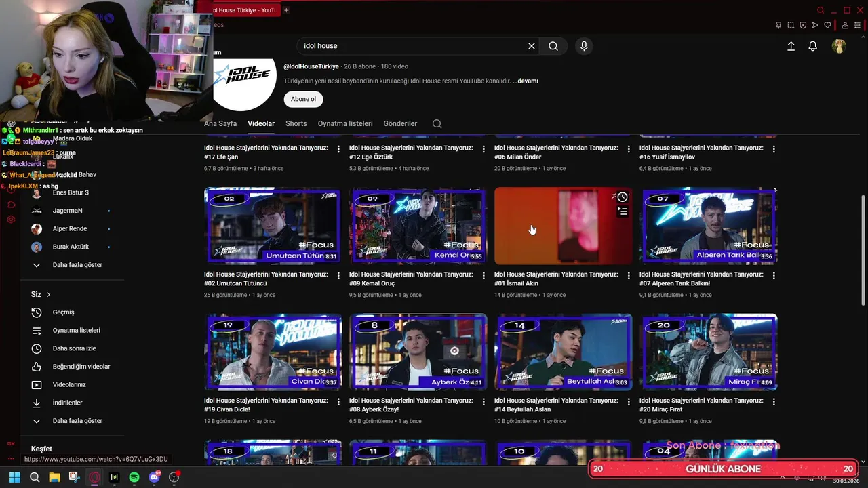Open OBS Studio from the taskbar
This screenshot has width=868, height=488.
click(174, 477)
